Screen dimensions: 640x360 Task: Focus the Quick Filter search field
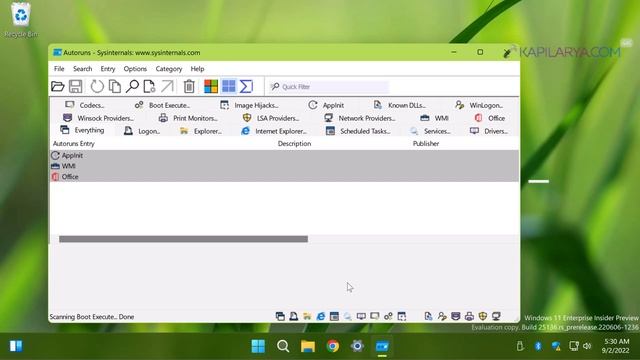coord(329,87)
